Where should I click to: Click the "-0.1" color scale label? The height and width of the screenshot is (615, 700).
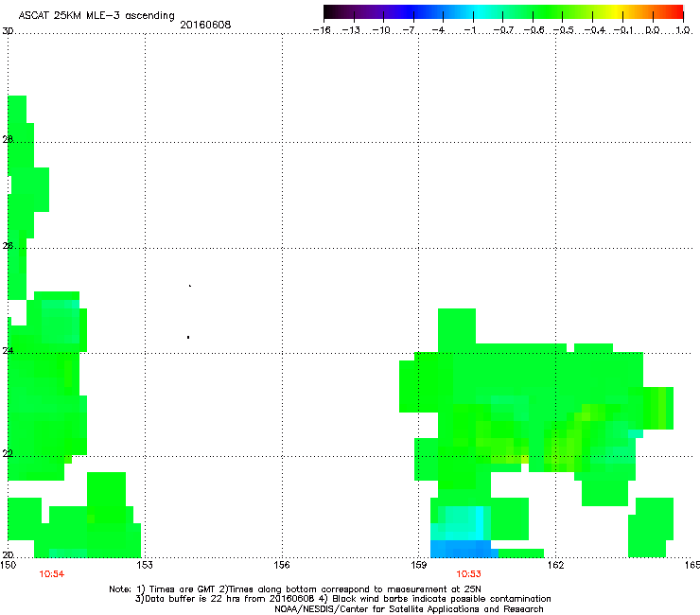tap(623, 30)
